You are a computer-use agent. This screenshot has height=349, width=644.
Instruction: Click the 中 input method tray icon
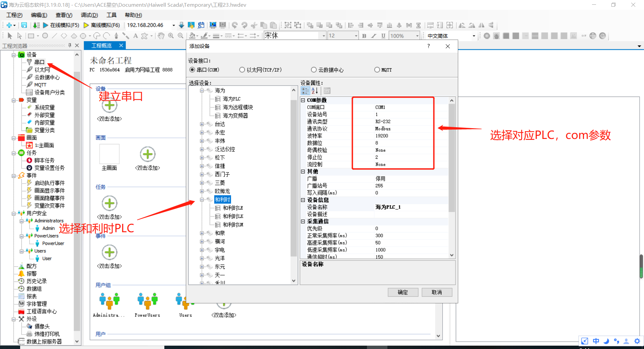click(596, 341)
